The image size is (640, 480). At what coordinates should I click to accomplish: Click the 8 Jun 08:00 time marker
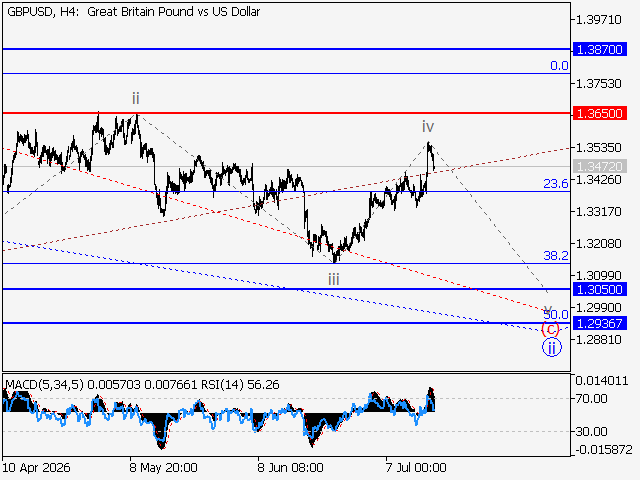(290, 467)
